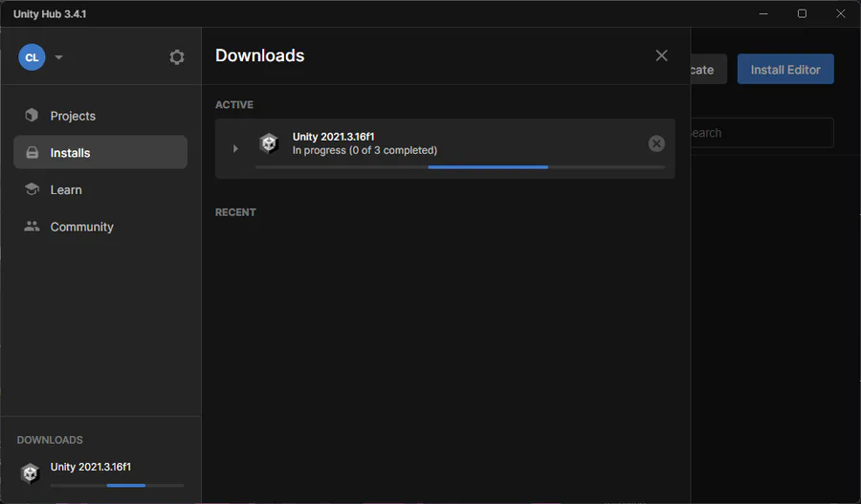
Task: Click the Installs drive icon
Action: pyautogui.click(x=33, y=153)
